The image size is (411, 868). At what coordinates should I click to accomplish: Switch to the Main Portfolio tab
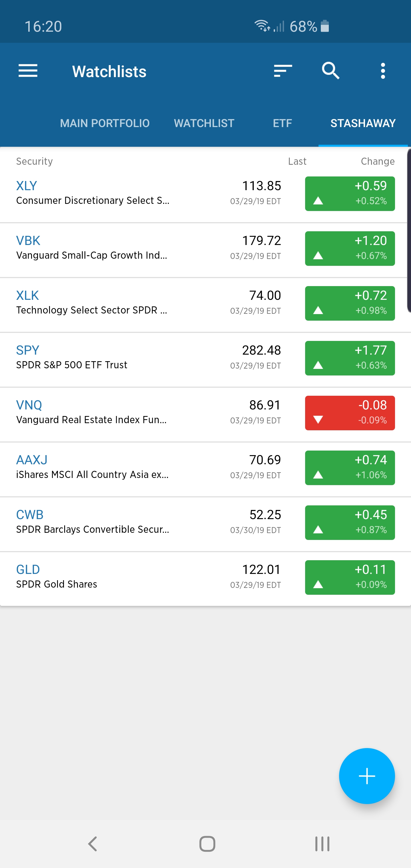pyautogui.click(x=105, y=123)
